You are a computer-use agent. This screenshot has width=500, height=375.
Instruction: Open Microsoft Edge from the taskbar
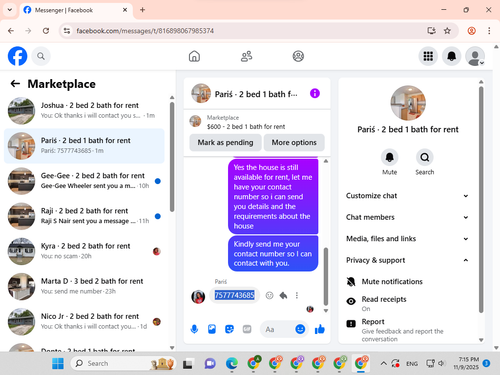232,363
